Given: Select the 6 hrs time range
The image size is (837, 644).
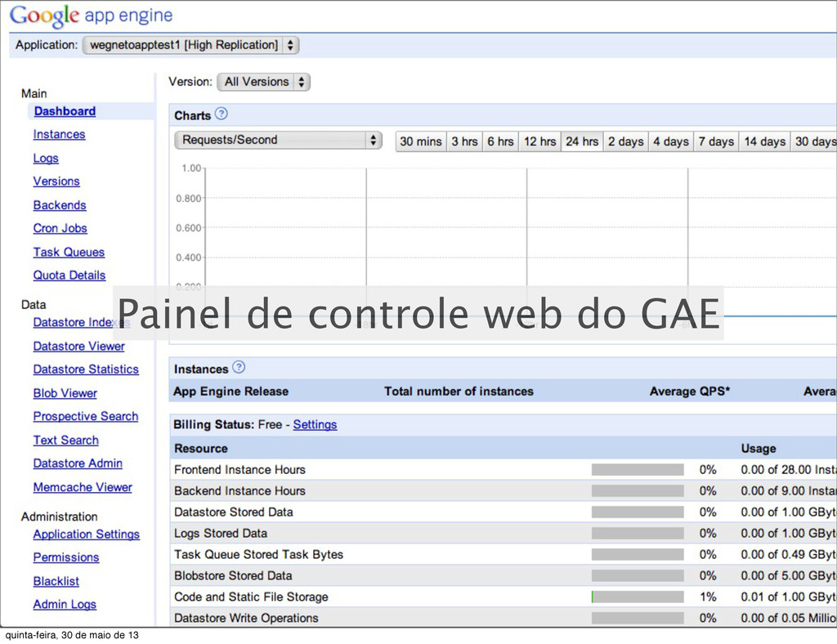Looking at the screenshot, I should pos(500,141).
